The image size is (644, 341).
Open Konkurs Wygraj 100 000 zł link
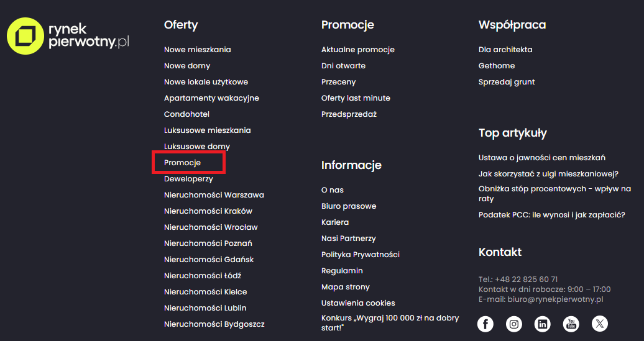click(390, 322)
